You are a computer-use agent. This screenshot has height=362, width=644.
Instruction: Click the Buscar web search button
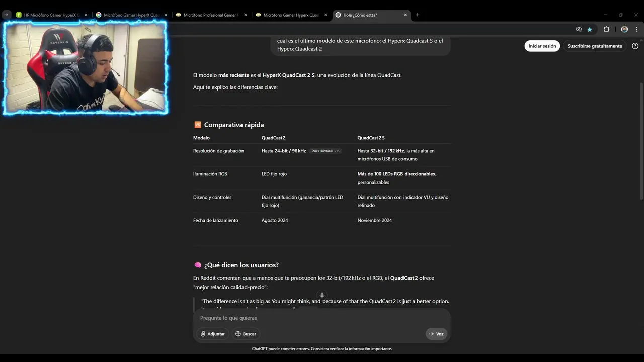coord(246,334)
